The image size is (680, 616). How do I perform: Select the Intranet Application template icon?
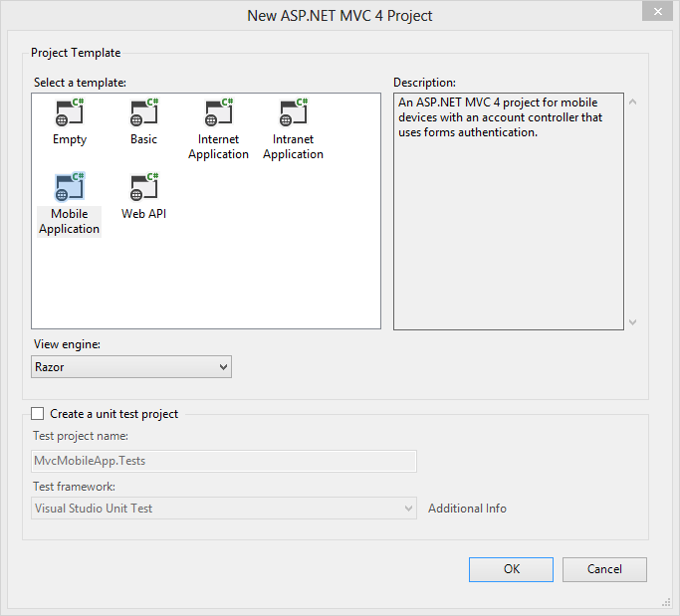tap(293, 112)
